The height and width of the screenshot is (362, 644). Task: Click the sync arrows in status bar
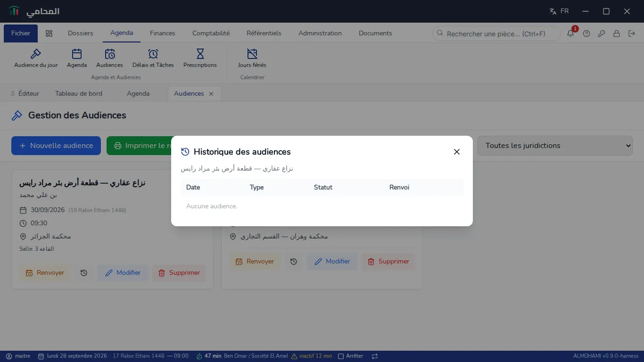(375, 356)
